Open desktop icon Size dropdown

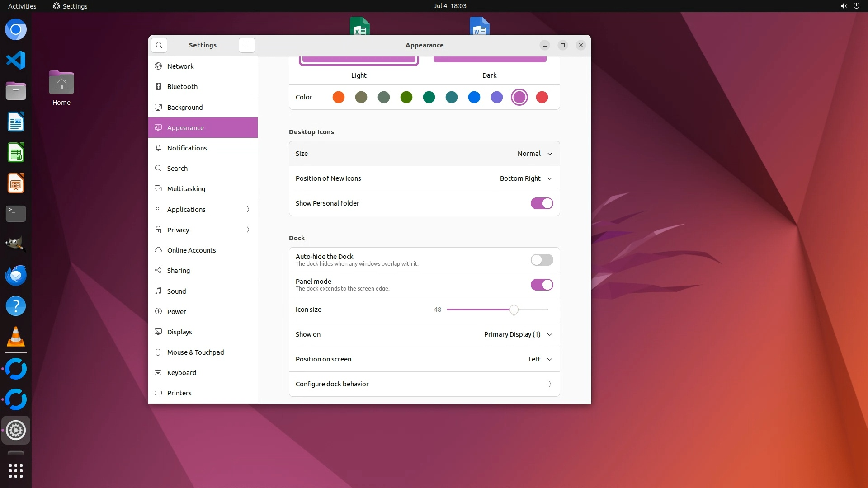point(534,154)
